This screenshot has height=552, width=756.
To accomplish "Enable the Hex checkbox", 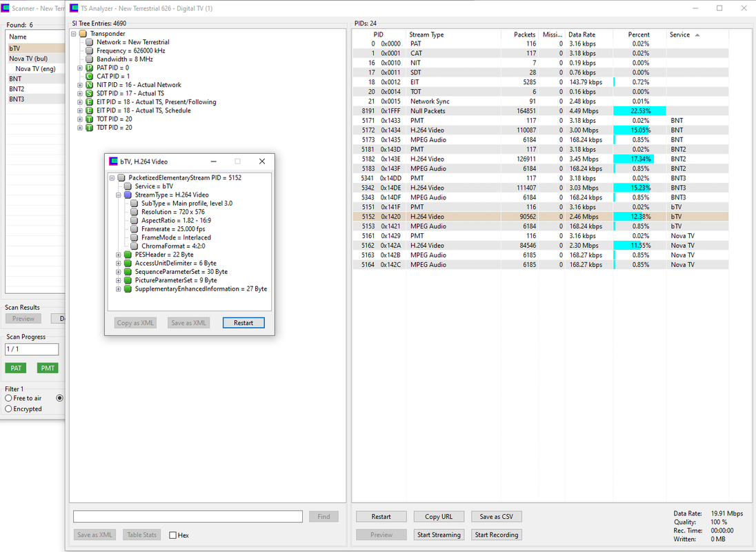I will (172, 535).
